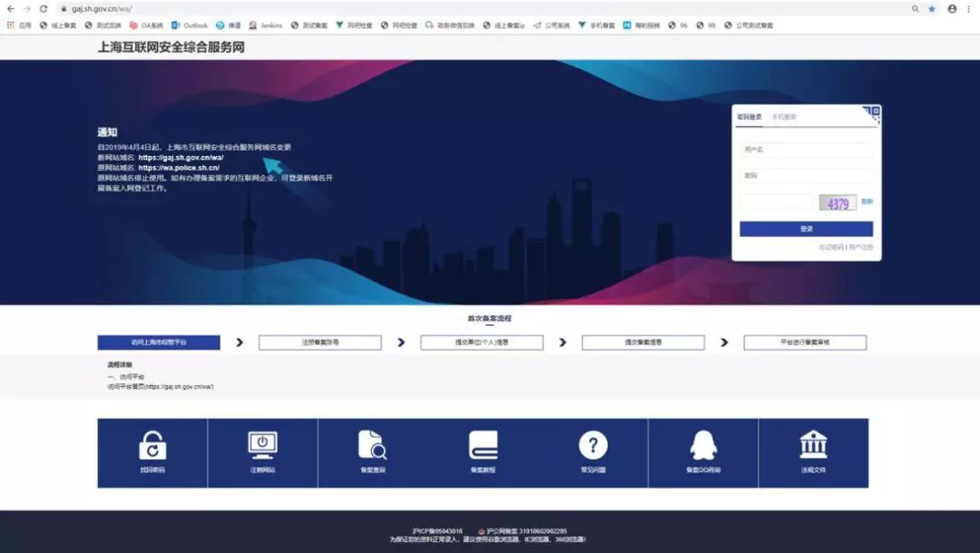Bookmark page with the star icon
Image resolution: width=980 pixels, height=553 pixels.
pos(932,9)
